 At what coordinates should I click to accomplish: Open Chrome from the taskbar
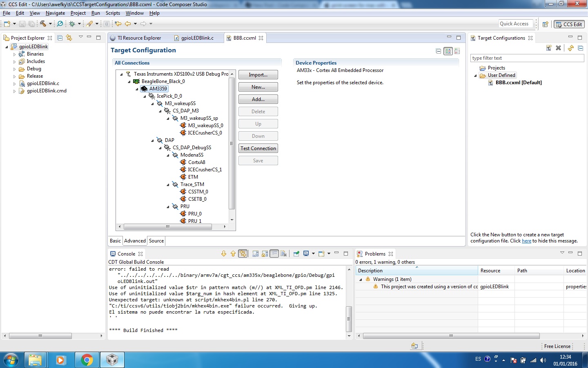[x=87, y=360]
